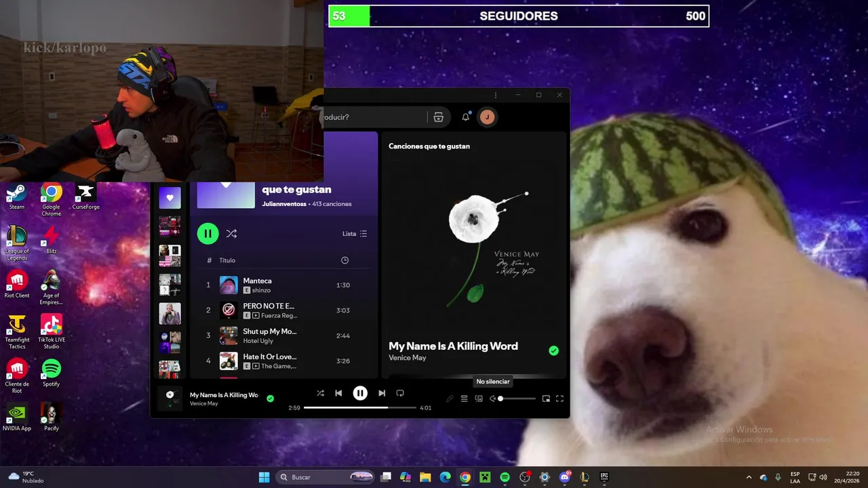Open Discord from the taskbar
Viewport: 868px width, 488px height.
click(564, 477)
